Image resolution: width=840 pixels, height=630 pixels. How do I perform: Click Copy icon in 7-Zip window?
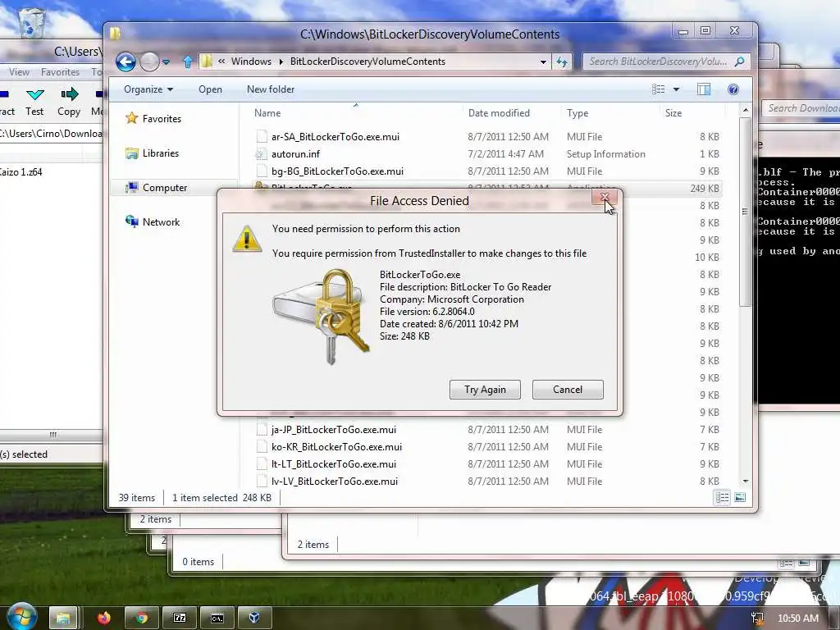(69, 102)
